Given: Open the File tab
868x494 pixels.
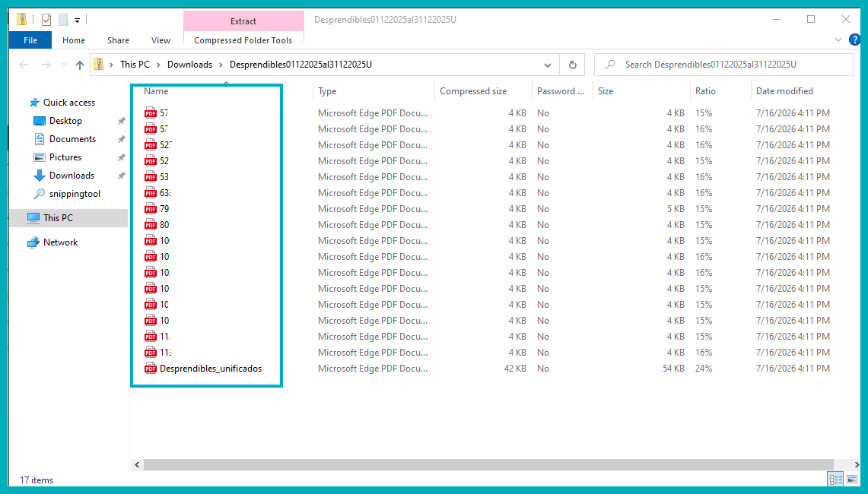Looking at the screenshot, I should point(30,40).
